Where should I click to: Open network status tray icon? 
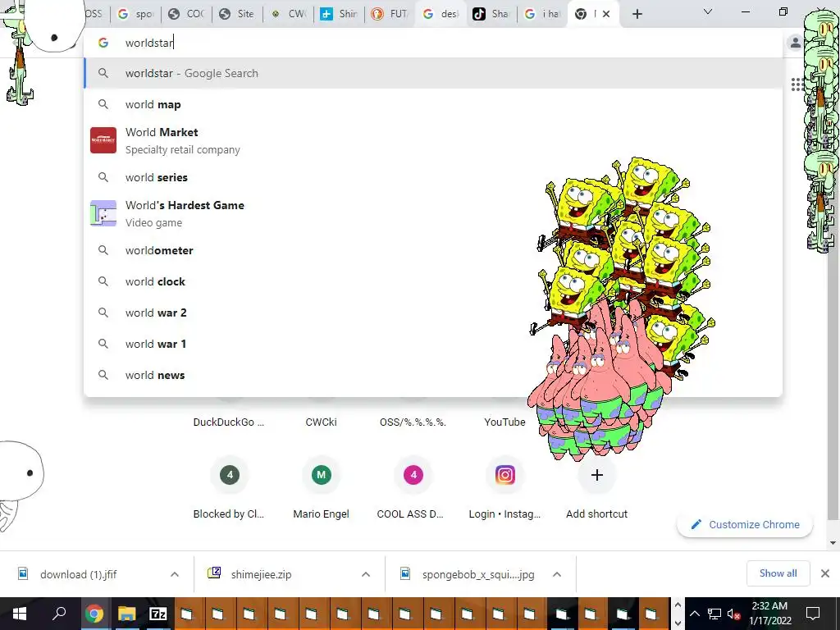pyautogui.click(x=714, y=614)
